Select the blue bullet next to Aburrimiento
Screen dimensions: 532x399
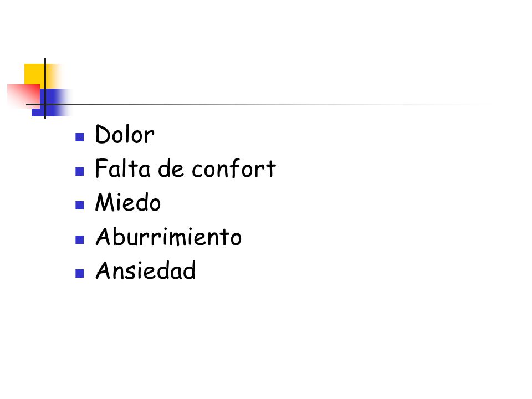79,239
